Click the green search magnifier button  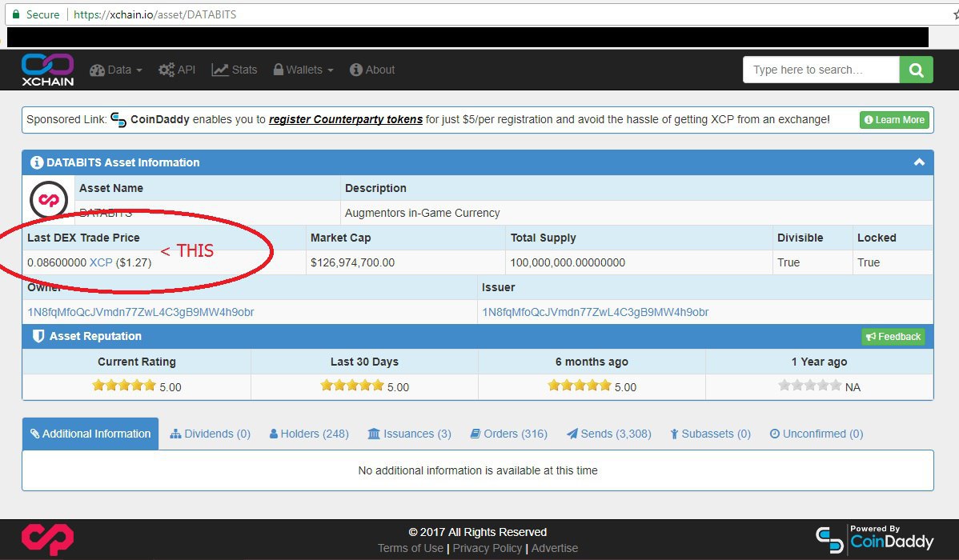917,70
